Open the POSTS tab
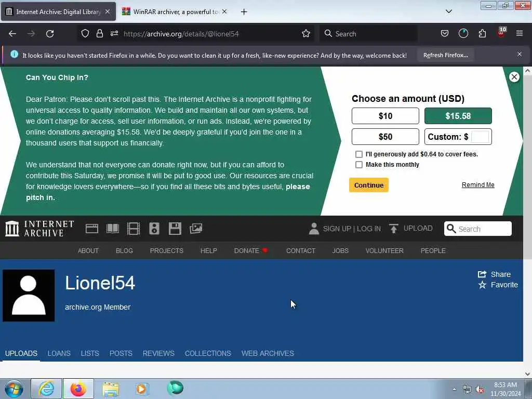This screenshot has height=399, width=532. click(x=121, y=353)
